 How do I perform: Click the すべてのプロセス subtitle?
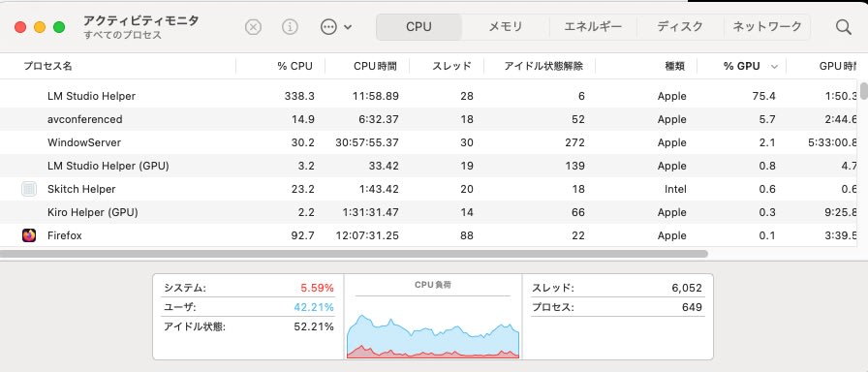tap(122, 36)
